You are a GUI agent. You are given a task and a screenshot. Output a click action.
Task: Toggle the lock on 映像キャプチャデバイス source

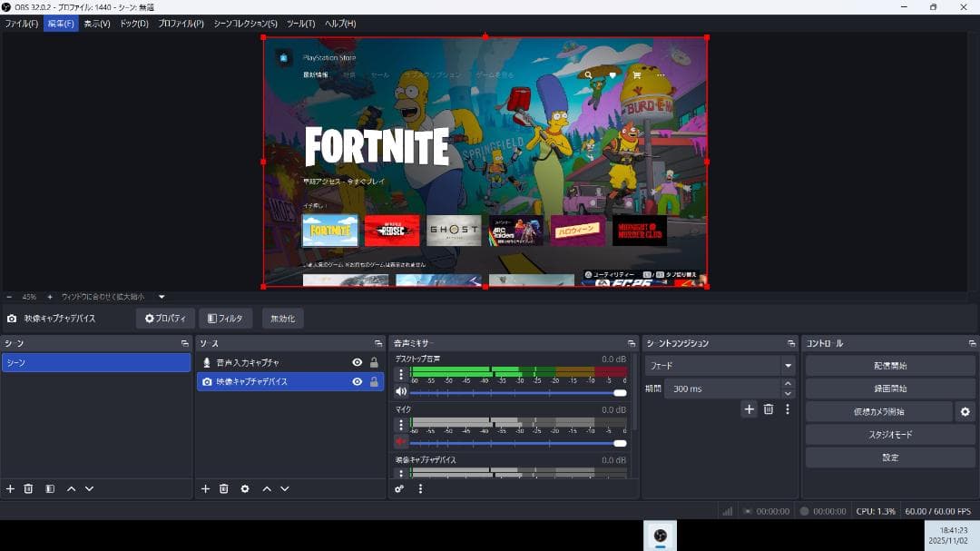click(374, 382)
